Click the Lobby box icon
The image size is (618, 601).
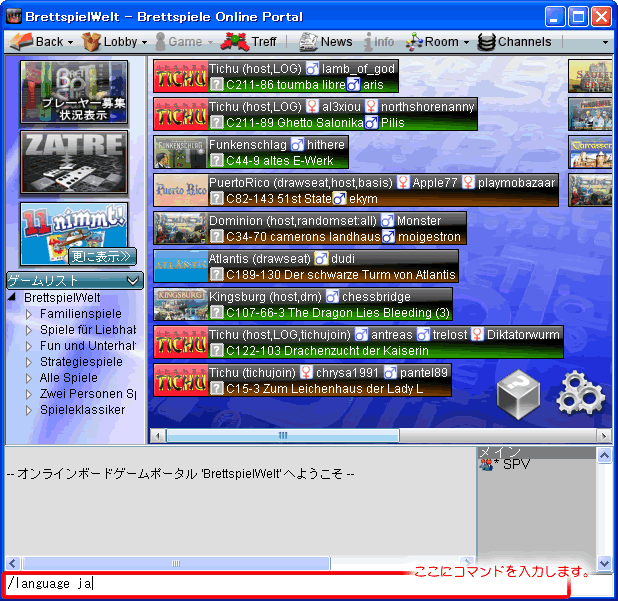pos(91,42)
